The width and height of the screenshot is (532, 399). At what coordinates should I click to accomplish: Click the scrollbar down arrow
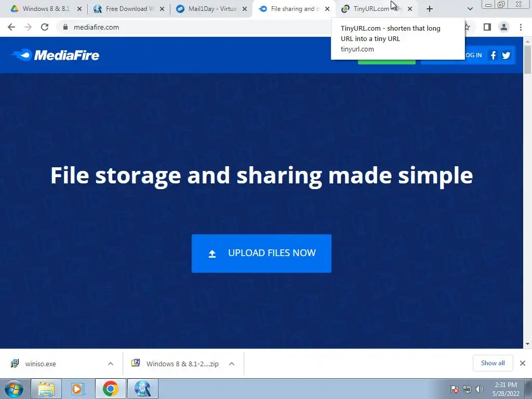coord(527,344)
